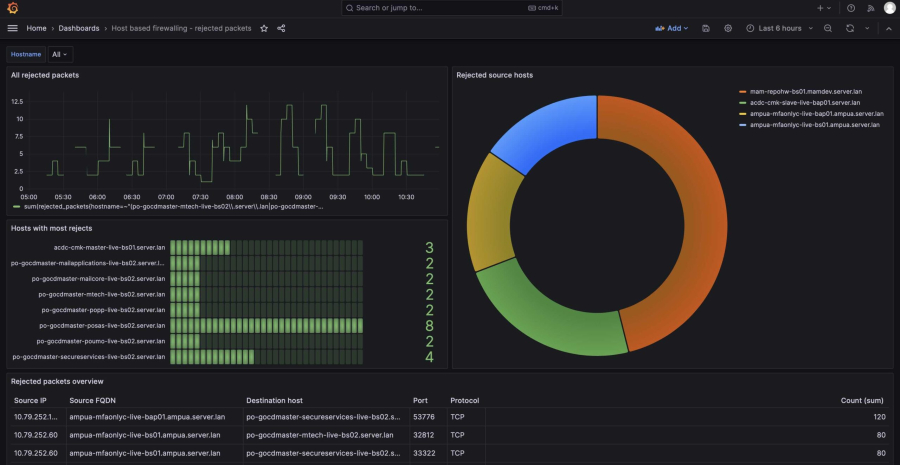900x465 pixels.
Task: Click the share dashboard icon
Action: 281,28
